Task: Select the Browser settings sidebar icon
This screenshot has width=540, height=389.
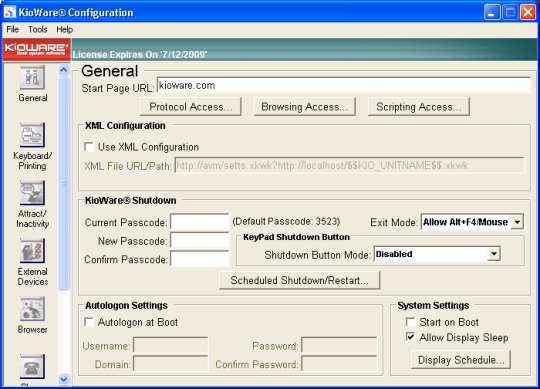Action: [x=32, y=309]
